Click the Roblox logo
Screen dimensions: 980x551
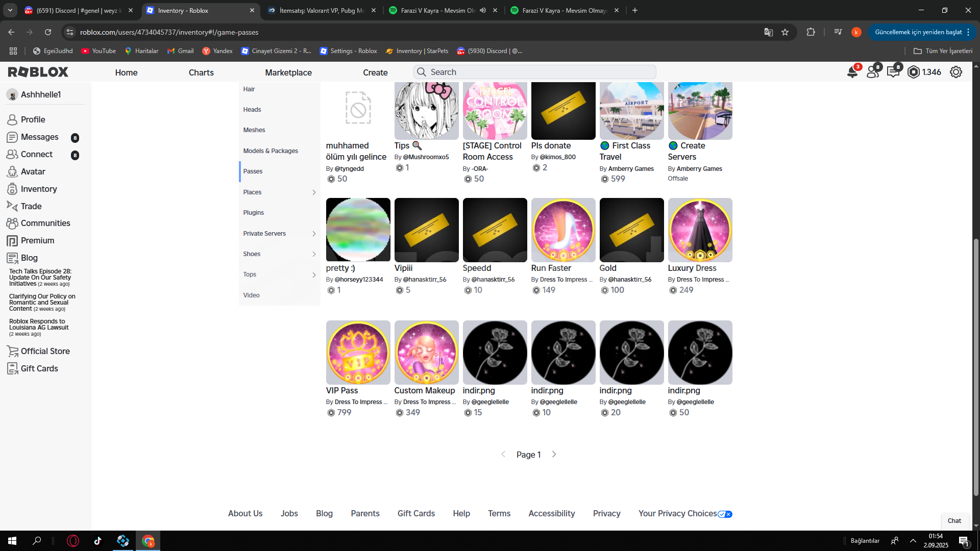tap(38, 72)
